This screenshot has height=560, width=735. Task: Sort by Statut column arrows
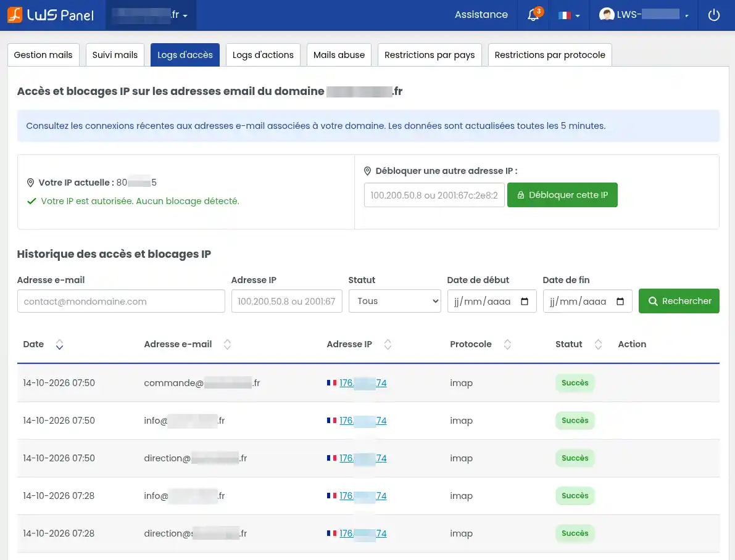598,344
